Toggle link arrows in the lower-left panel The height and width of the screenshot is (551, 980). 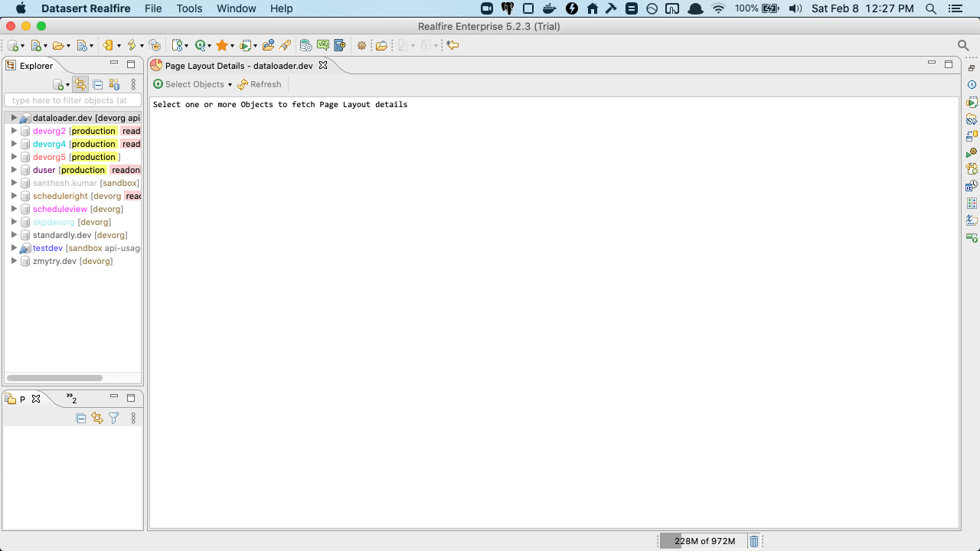tap(97, 418)
